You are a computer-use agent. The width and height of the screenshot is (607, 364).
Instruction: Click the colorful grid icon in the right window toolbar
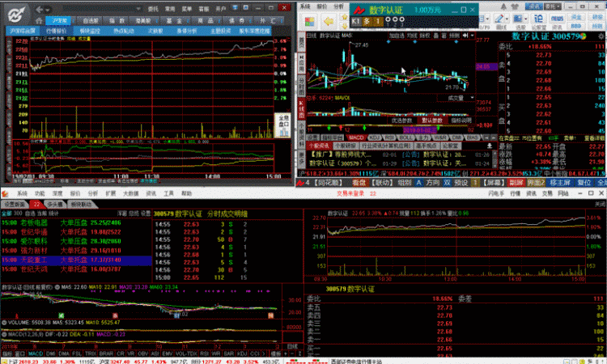310,21
